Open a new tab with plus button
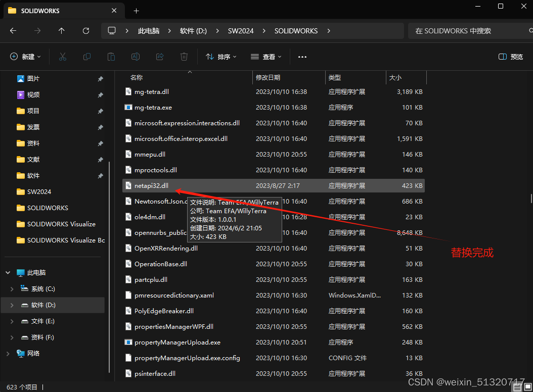This screenshot has width=533, height=392. point(137,11)
